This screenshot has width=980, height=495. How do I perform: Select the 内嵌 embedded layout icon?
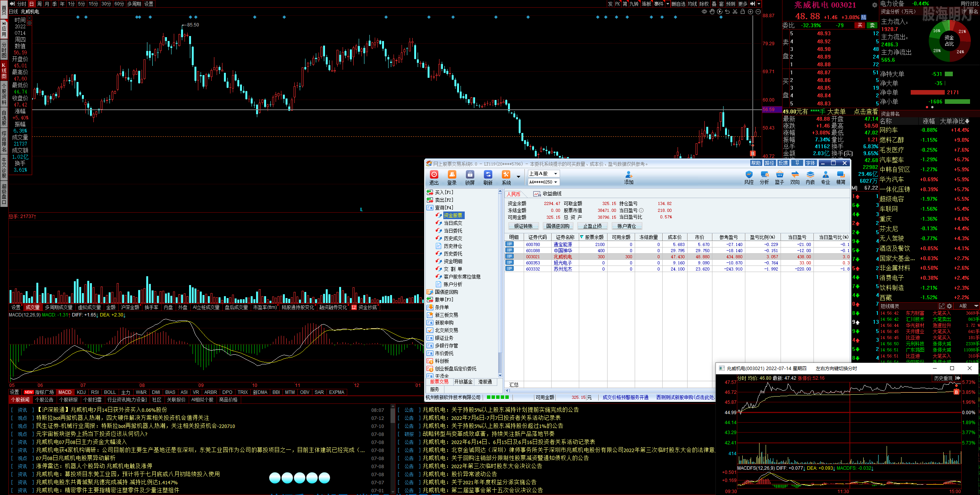point(810,178)
